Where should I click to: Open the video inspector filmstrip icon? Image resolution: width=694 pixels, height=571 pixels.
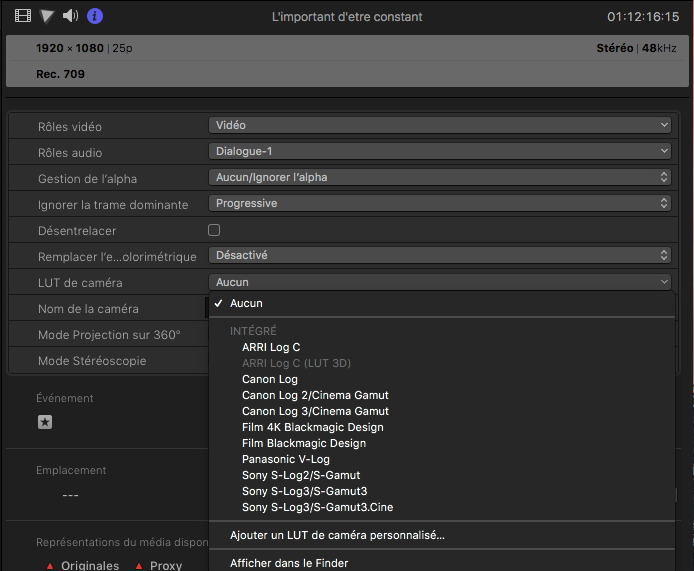[x=23, y=16]
